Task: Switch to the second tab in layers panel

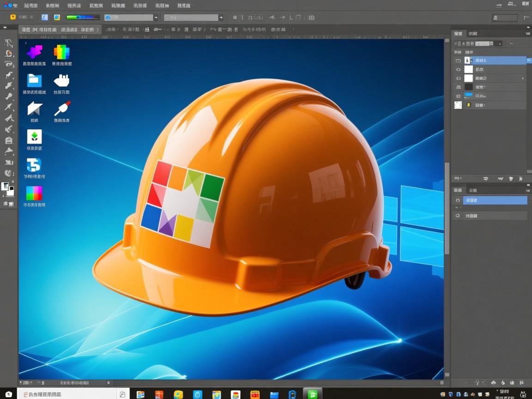Action: (473, 34)
